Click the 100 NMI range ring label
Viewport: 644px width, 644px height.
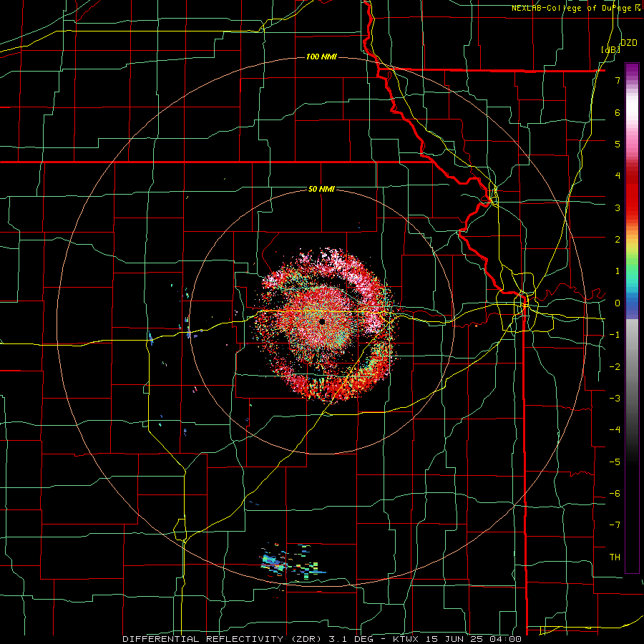pyautogui.click(x=321, y=57)
